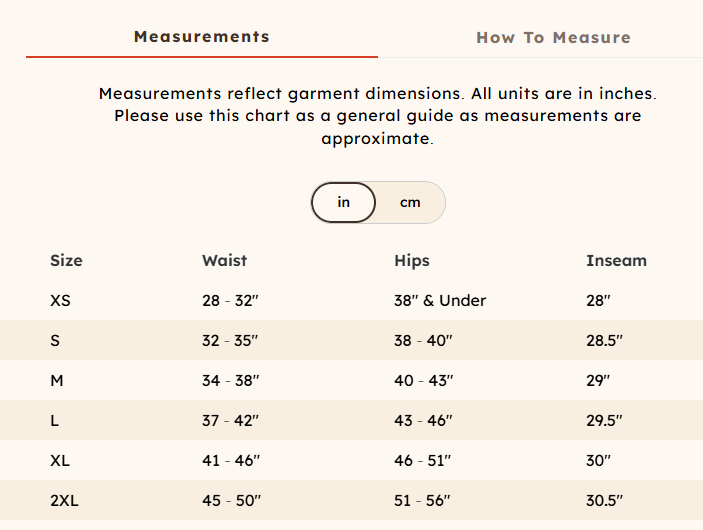The height and width of the screenshot is (530, 703).
Task: Click the Inseam column header
Action: coord(616,260)
